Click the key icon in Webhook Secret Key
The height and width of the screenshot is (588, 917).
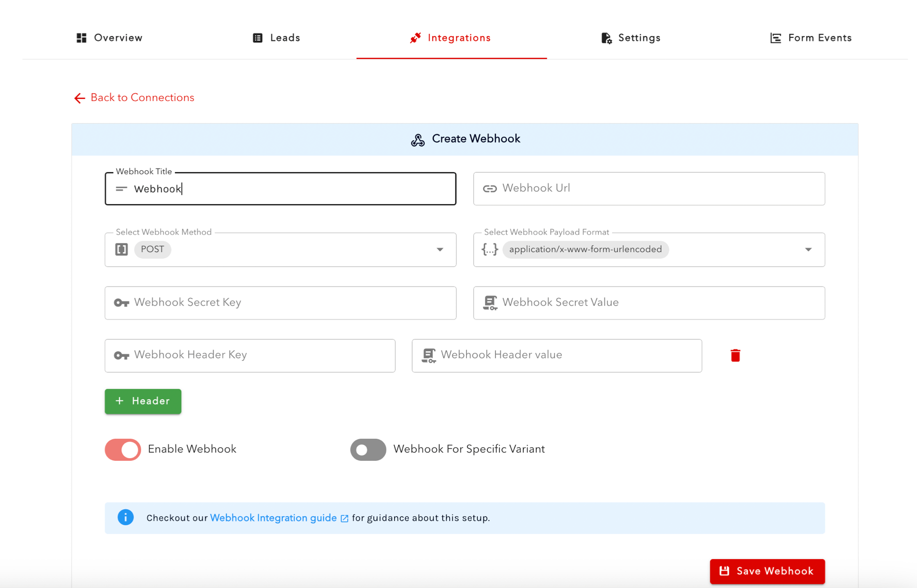click(x=121, y=303)
